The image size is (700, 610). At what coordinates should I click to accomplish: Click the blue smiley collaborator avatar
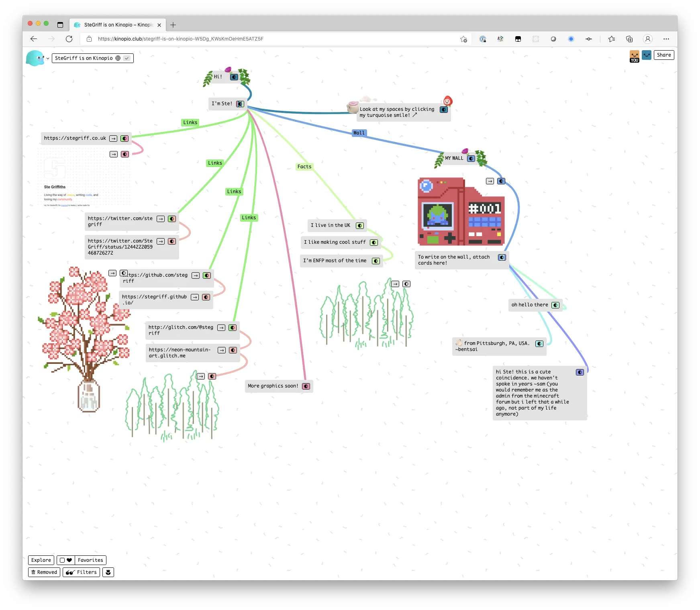point(646,55)
